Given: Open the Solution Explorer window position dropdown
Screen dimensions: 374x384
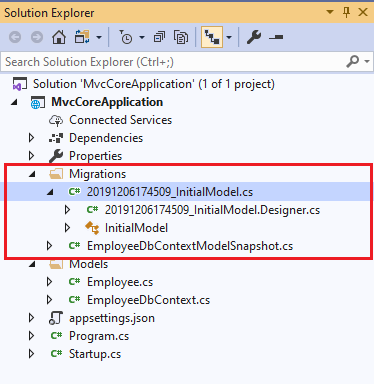Looking at the screenshot, I should (x=330, y=12).
